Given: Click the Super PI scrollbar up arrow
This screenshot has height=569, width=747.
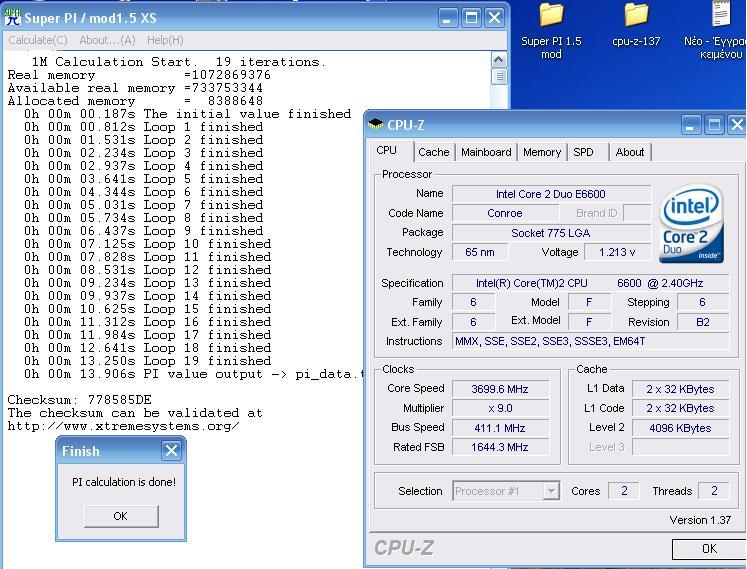Looking at the screenshot, I should (x=499, y=60).
